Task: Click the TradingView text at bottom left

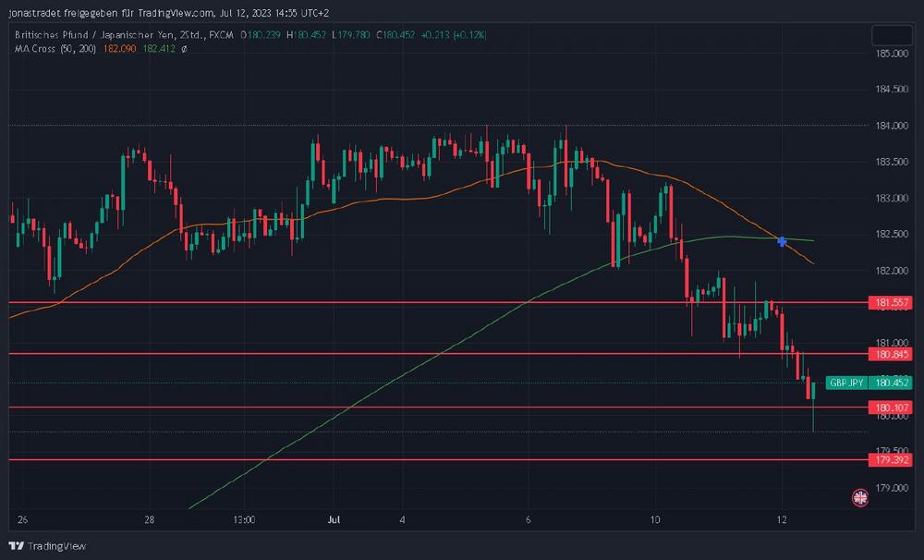Action: 56,546
